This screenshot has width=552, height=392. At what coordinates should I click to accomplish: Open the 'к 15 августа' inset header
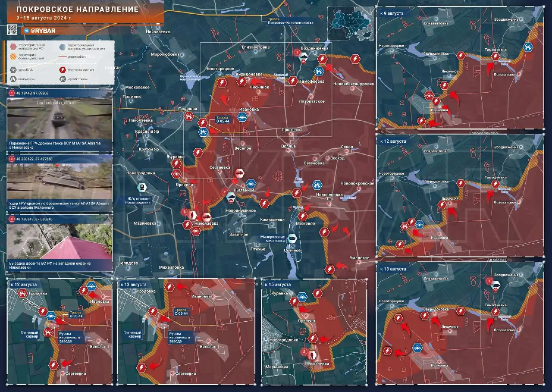click(278, 285)
